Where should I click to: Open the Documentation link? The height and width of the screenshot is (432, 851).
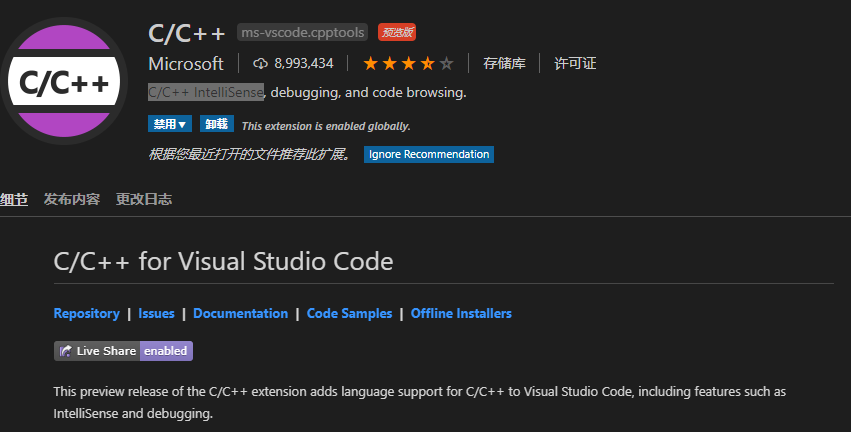coord(240,313)
